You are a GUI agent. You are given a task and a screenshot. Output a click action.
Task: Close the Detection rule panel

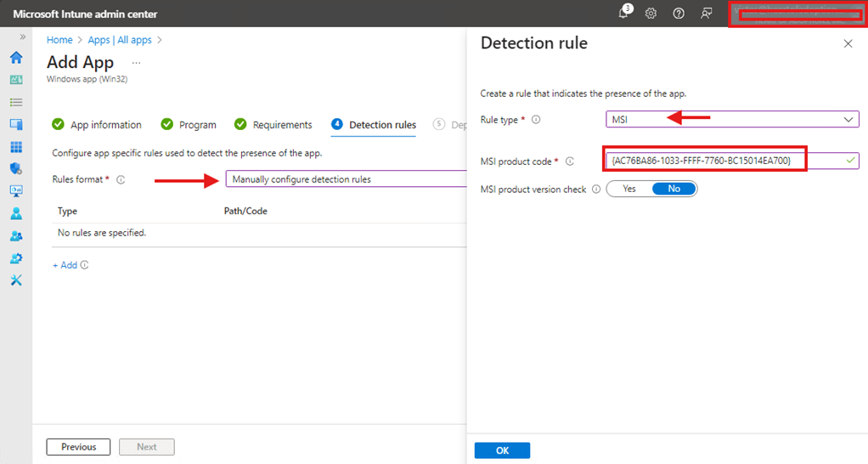[848, 43]
